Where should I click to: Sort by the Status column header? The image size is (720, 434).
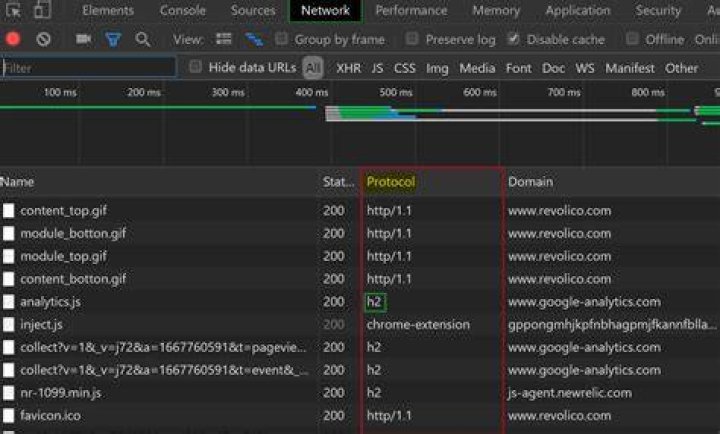tap(338, 182)
